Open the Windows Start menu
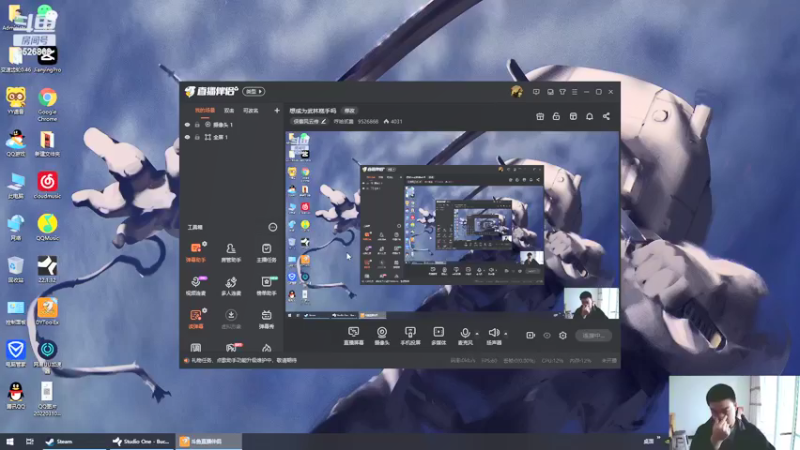The height and width of the screenshot is (450, 800). 10,441
